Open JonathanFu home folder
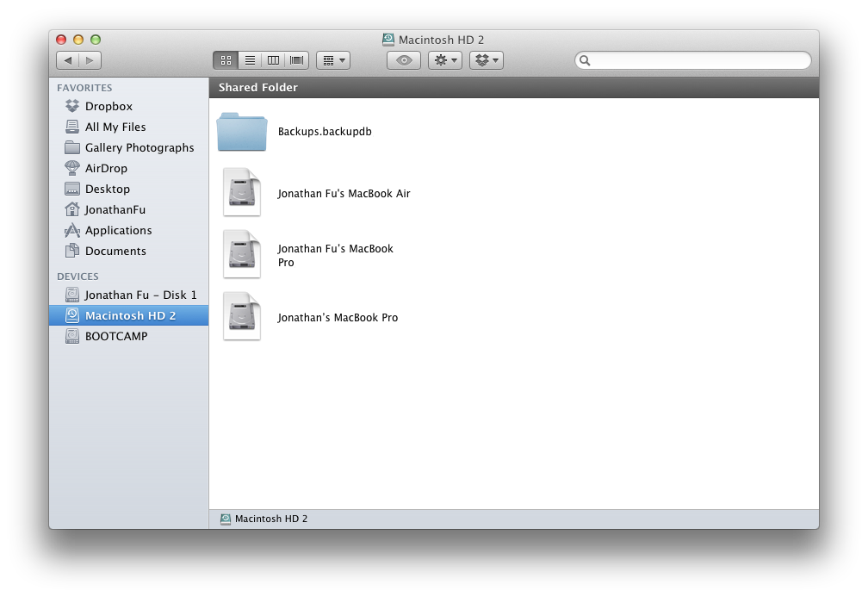Image resolution: width=868 pixels, height=597 pixels. point(128,210)
